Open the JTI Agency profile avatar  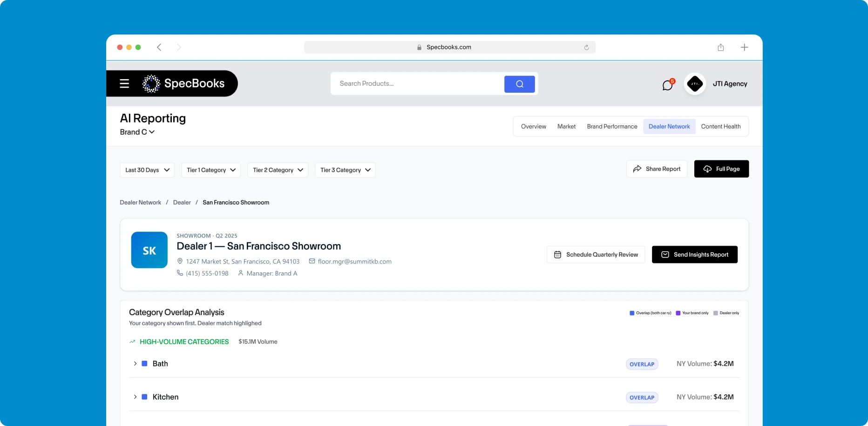[x=695, y=84]
